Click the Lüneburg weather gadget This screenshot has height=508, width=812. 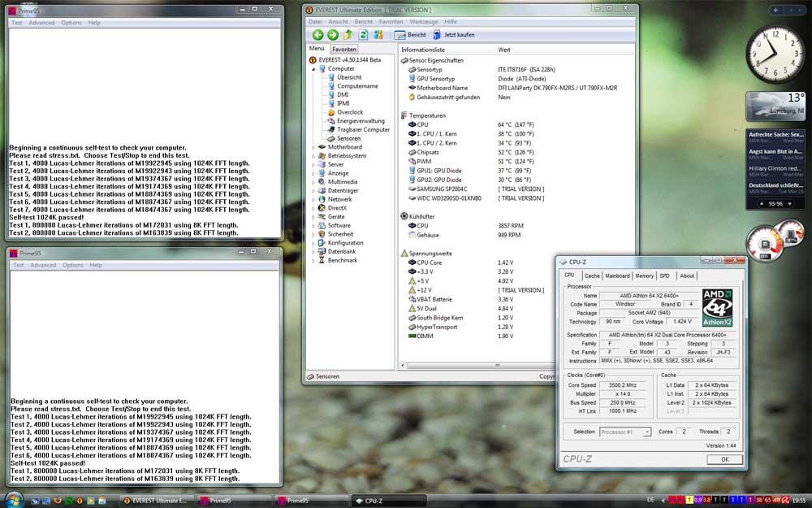click(x=775, y=106)
